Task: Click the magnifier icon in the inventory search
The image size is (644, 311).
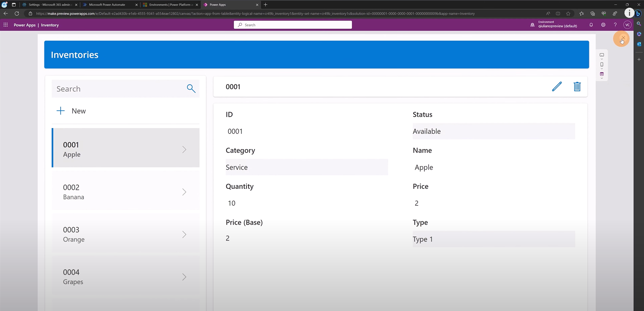Action: (191, 88)
